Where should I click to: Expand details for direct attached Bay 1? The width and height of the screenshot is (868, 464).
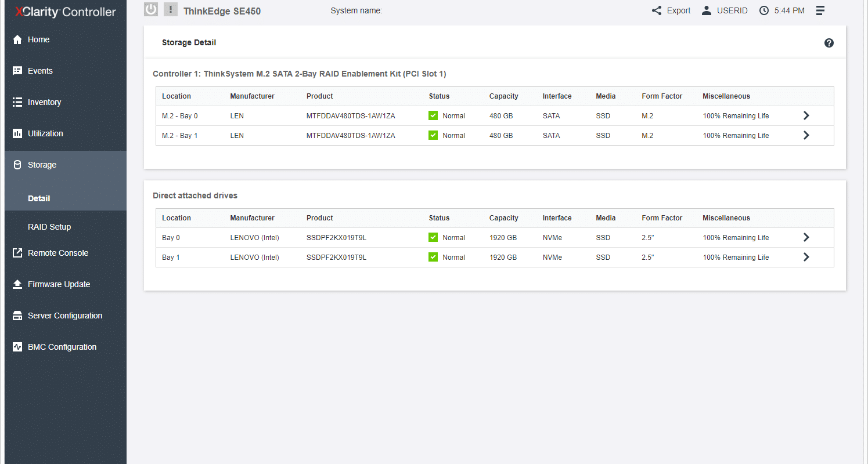[806, 257]
